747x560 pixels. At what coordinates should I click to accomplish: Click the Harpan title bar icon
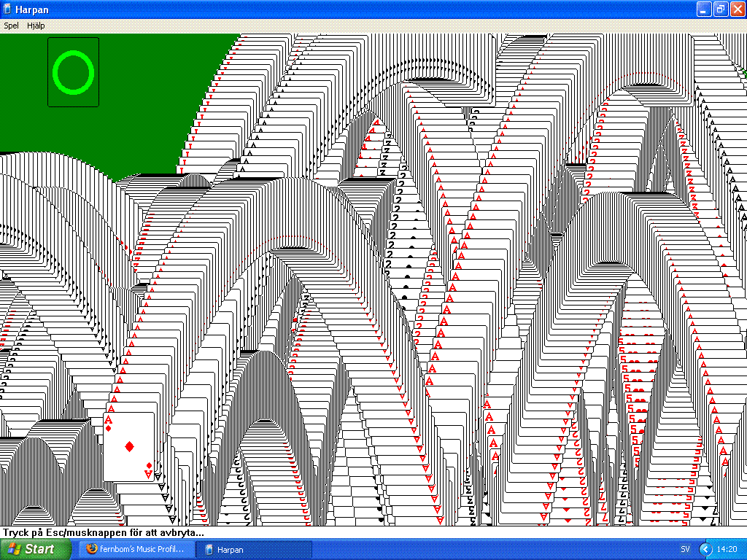(7, 9)
